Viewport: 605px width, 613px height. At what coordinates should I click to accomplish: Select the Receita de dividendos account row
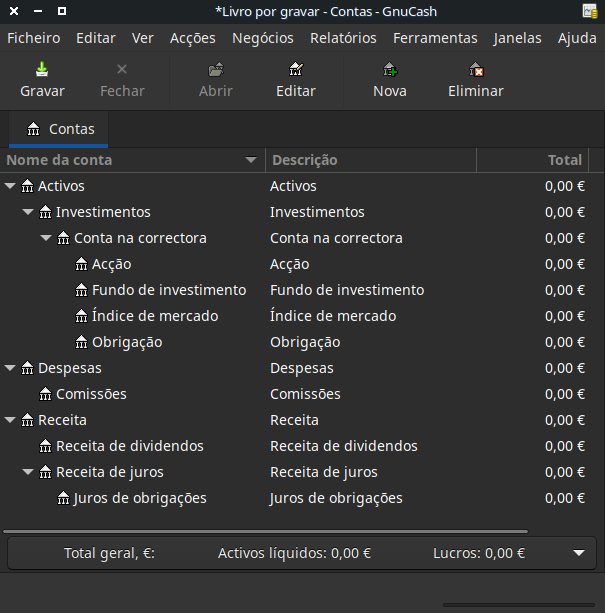pos(130,446)
